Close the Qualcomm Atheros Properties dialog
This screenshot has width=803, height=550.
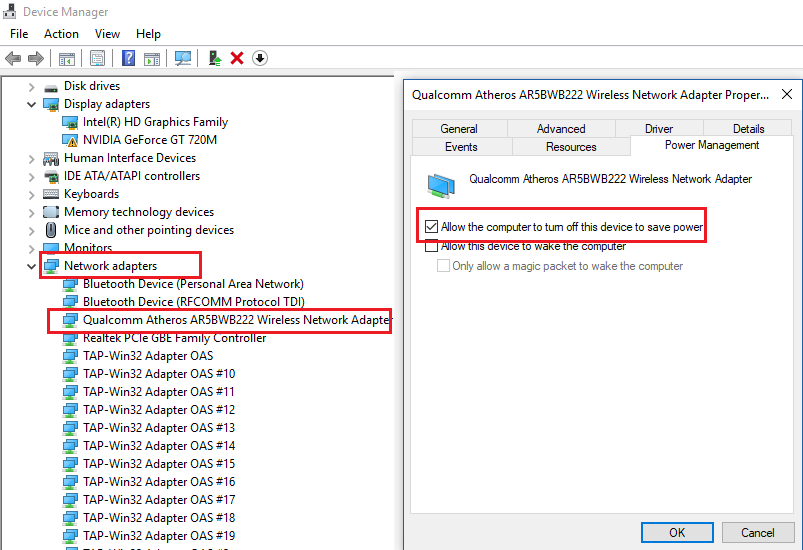[787, 94]
